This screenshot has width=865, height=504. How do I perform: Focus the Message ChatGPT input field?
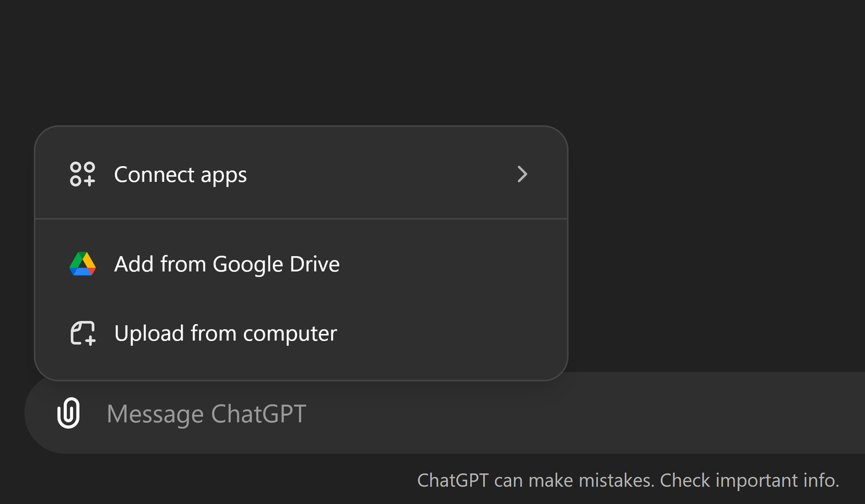pyautogui.click(x=472, y=413)
